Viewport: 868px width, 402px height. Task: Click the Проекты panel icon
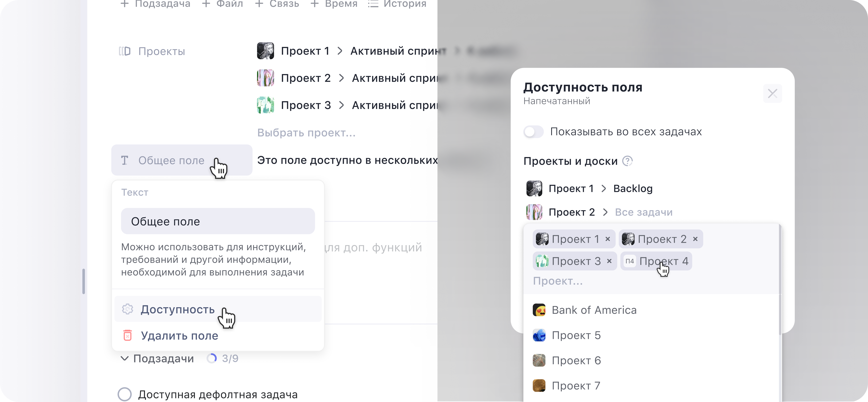(125, 51)
